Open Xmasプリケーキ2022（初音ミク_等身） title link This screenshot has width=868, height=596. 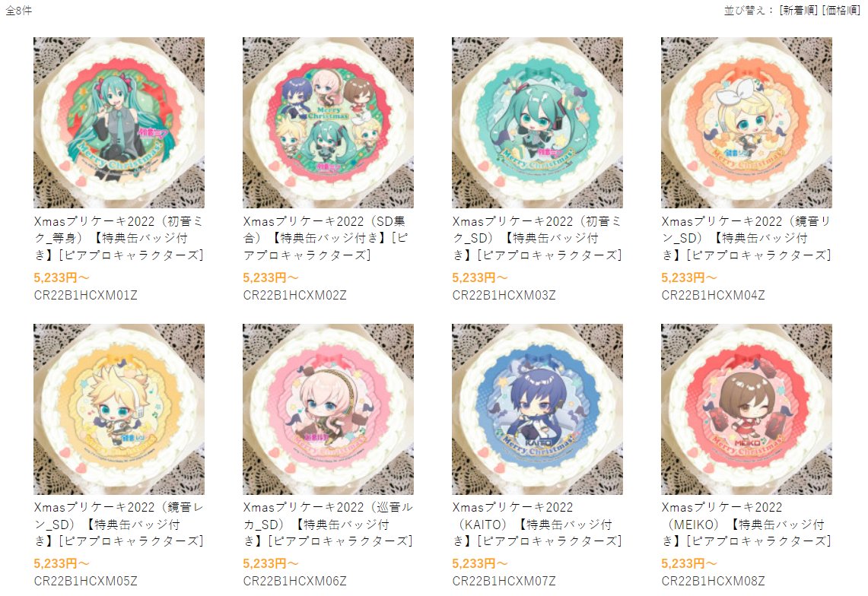point(119,238)
